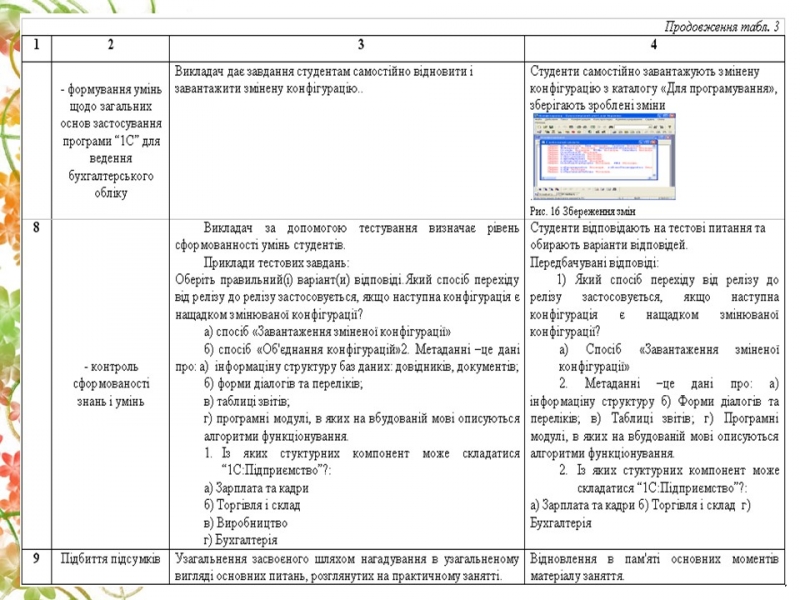Click the column header cell numbered 4

[x=655, y=48]
